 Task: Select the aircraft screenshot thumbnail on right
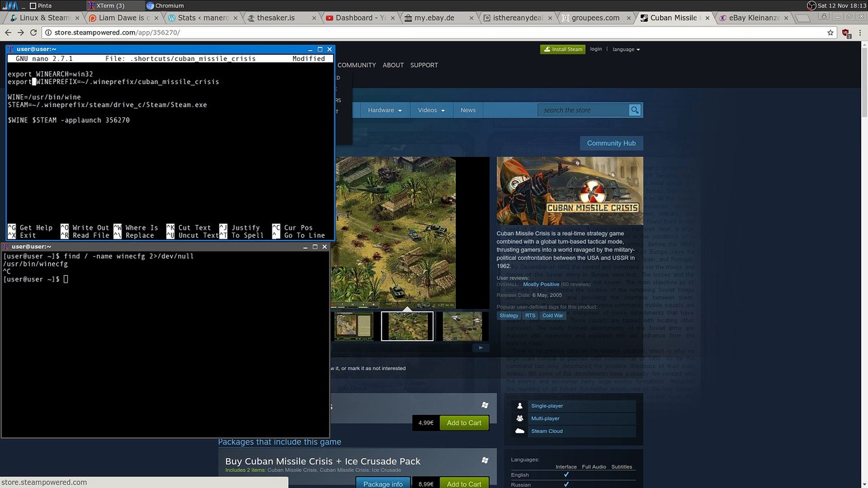[x=462, y=326]
